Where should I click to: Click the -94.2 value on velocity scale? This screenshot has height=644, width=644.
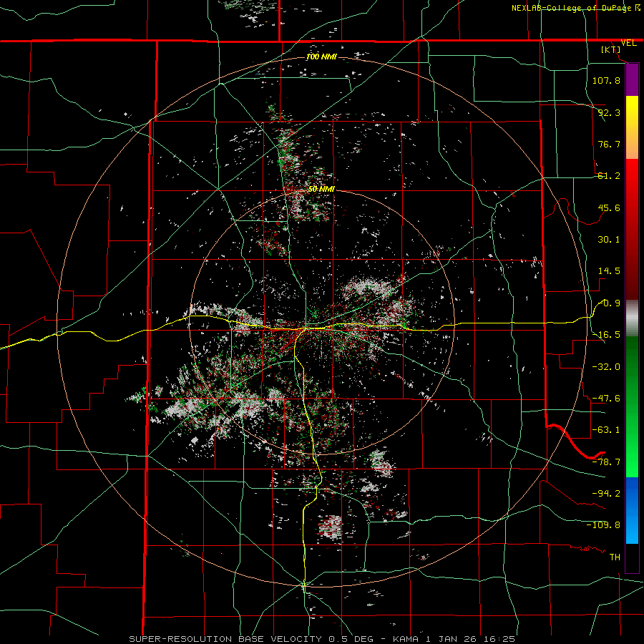606,494
